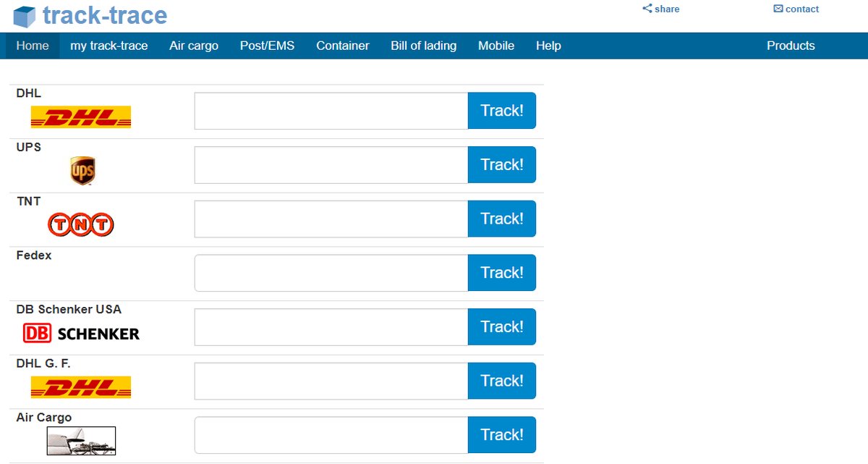Image resolution: width=868 pixels, height=464 pixels.
Task: Open the Bill of lading page
Action: 423,46
